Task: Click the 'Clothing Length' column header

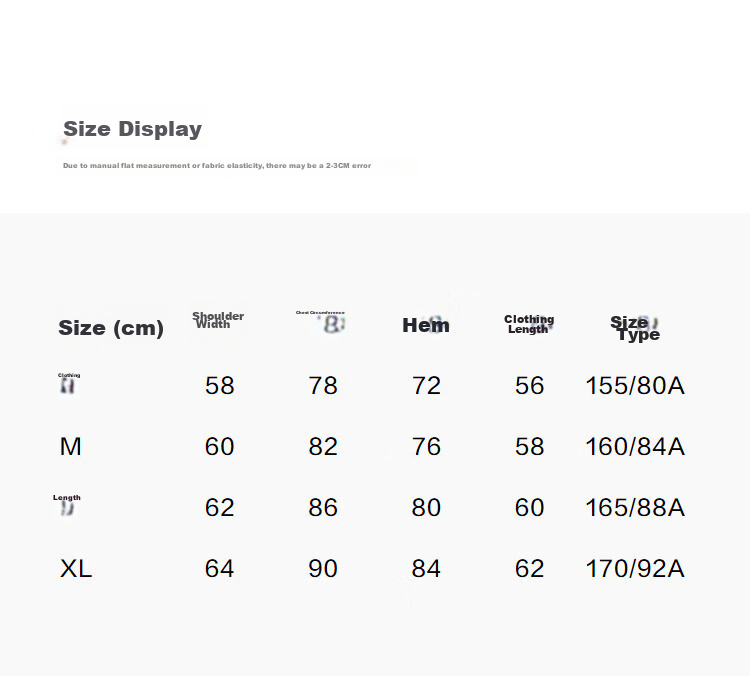Action: 529,324
